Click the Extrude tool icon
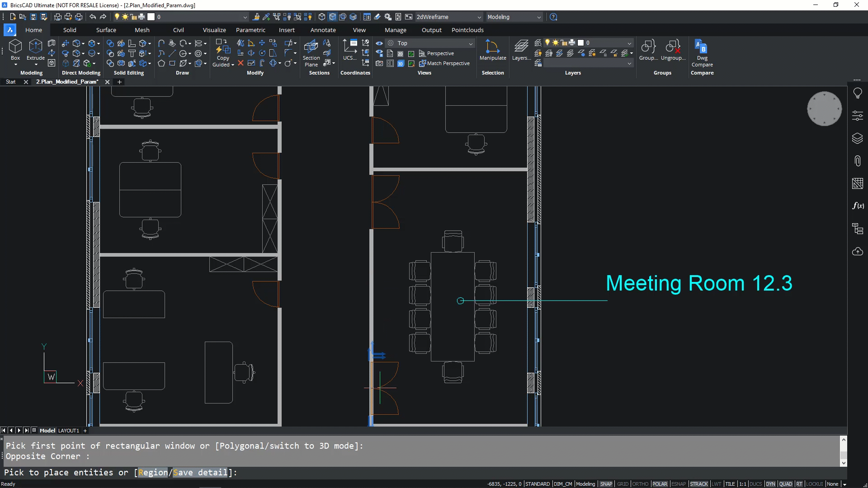The width and height of the screenshot is (868, 488). click(x=35, y=47)
